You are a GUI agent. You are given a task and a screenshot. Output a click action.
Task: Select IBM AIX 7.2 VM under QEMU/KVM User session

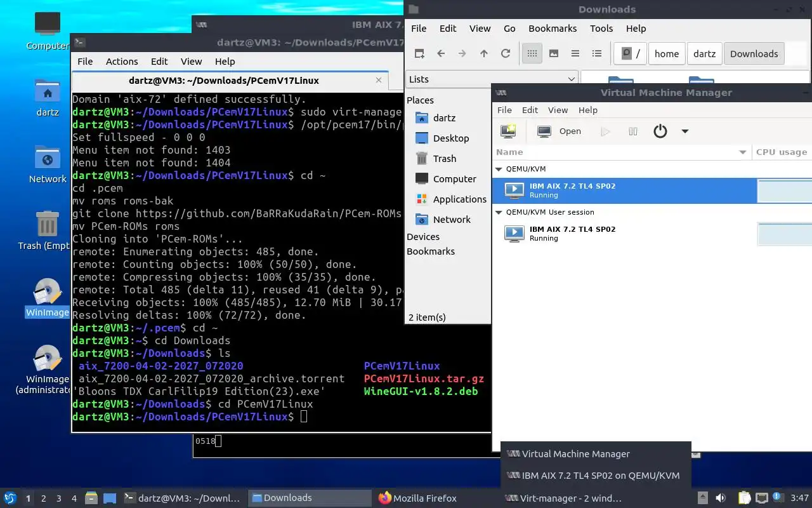point(625,234)
